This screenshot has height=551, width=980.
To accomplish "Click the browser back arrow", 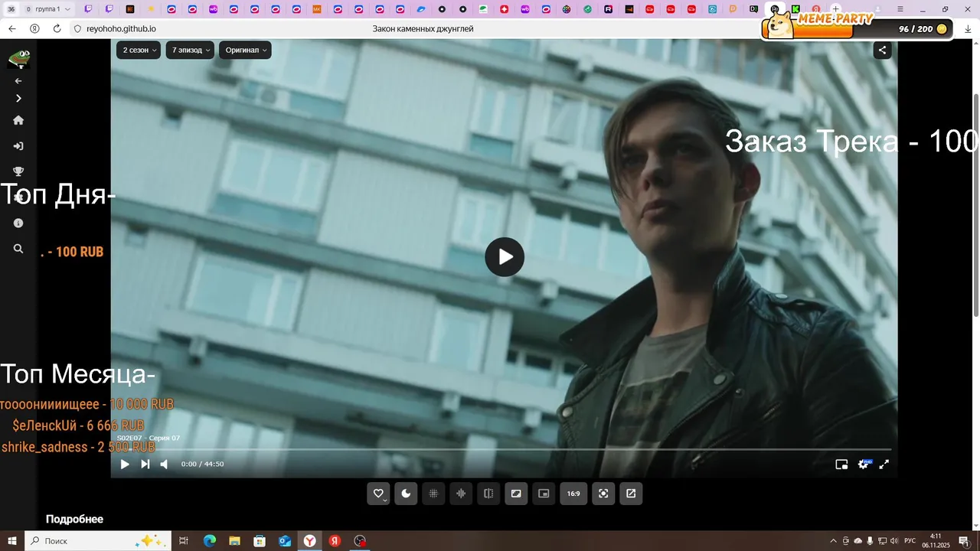I will (x=11, y=28).
